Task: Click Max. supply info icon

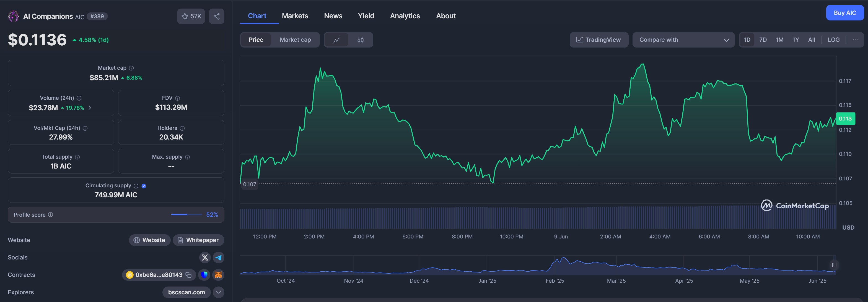Action: pyautogui.click(x=188, y=157)
